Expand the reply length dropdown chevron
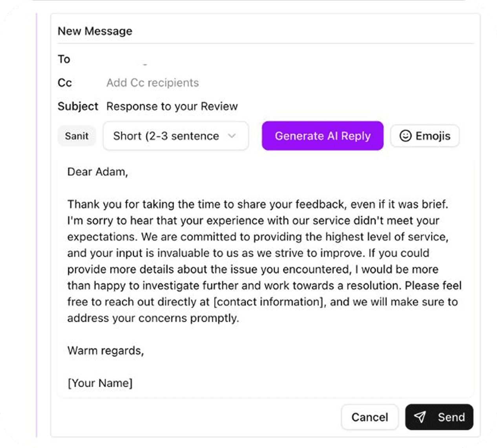This screenshot has height=448, width=497. tap(232, 136)
